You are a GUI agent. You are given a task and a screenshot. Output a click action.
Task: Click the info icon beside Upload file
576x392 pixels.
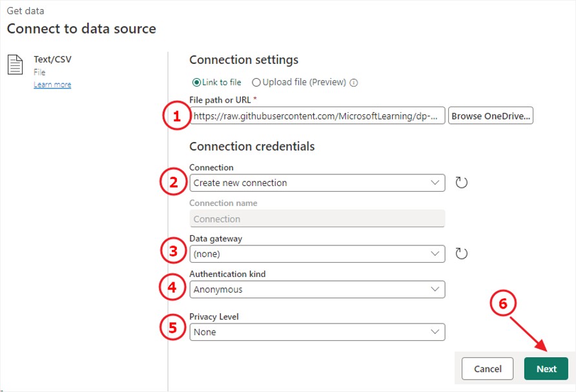pos(354,83)
